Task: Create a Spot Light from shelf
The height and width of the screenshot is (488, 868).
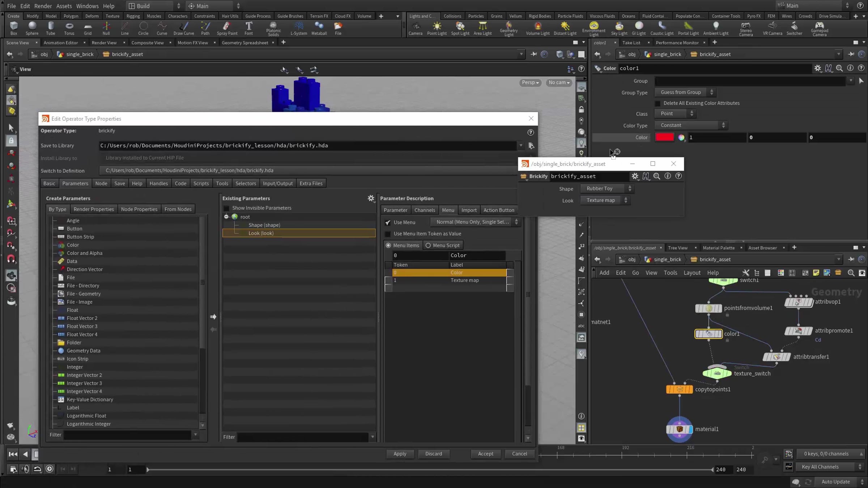Action: pos(460,28)
